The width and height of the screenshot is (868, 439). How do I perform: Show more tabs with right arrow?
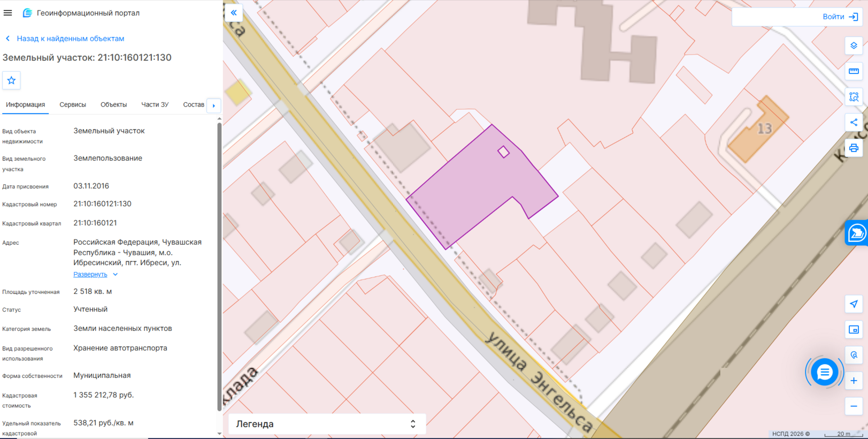(x=214, y=105)
